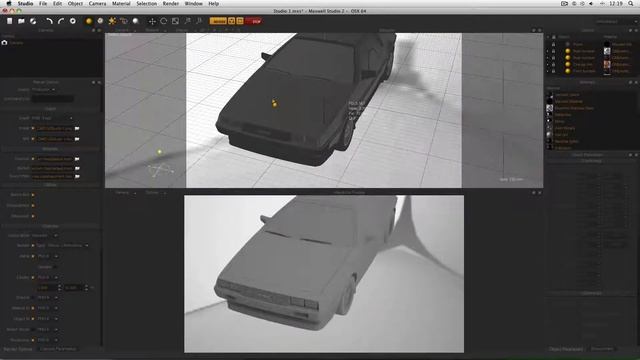Click the Redo arrow in toolbar

[61, 21]
